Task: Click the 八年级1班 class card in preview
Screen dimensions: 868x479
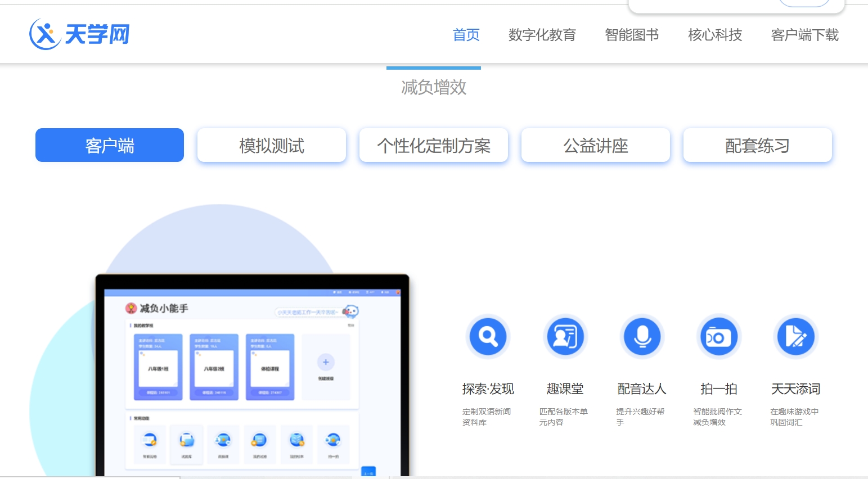Action: [159, 368]
